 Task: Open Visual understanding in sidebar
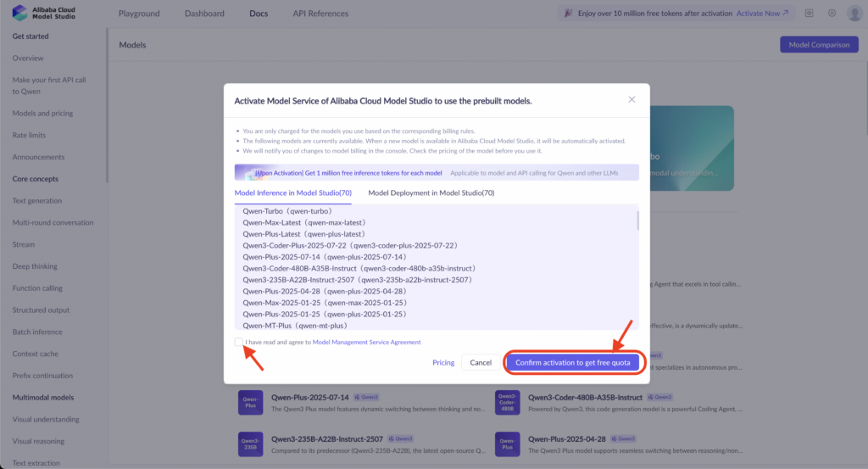[46, 420]
